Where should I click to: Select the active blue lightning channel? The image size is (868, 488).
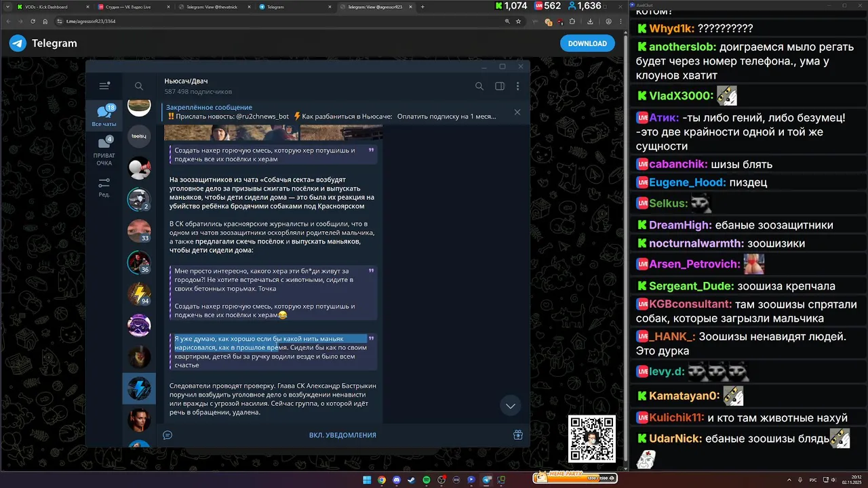coord(139,388)
